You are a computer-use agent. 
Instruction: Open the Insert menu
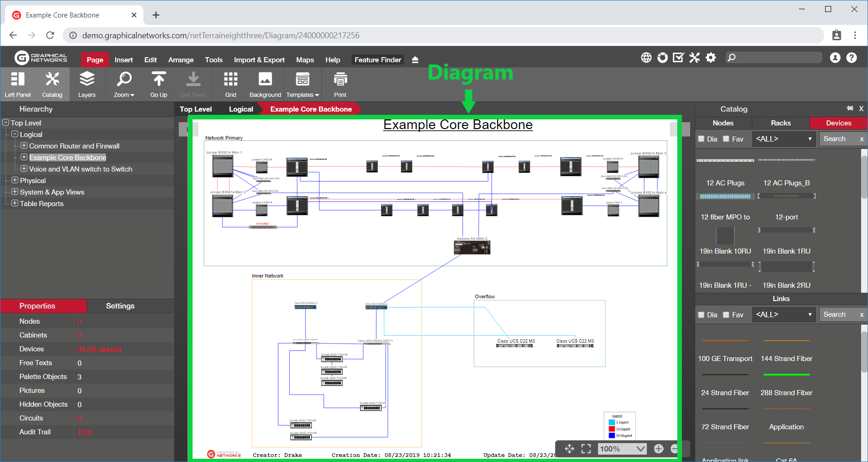click(x=123, y=60)
